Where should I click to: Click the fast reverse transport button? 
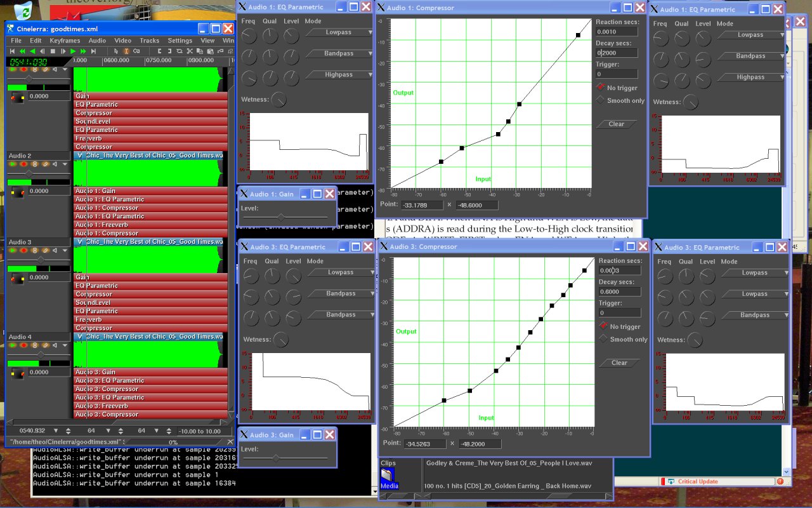click(22, 51)
